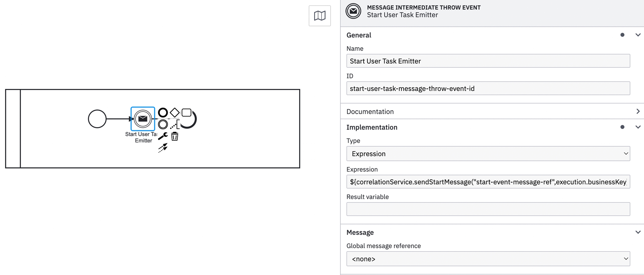
Task: Collapse the Message section
Action: tap(638, 232)
